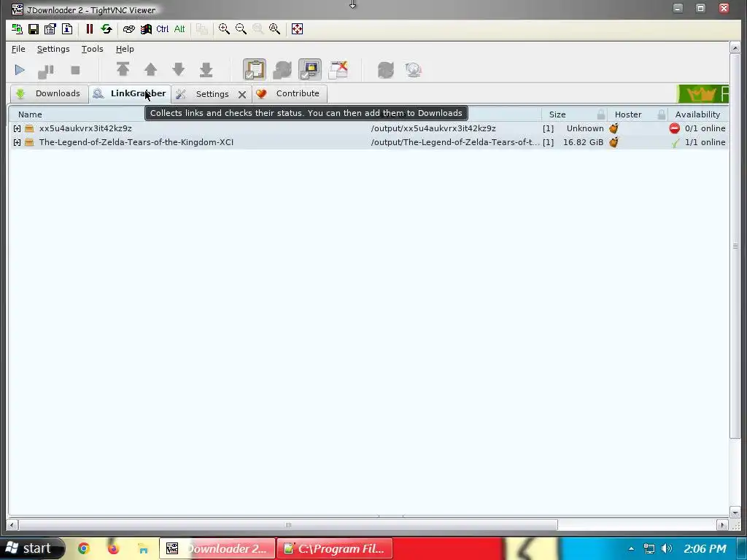The height and width of the screenshot is (560, 747).
Task: Open the Contribute tab
Action: point(289,94)
